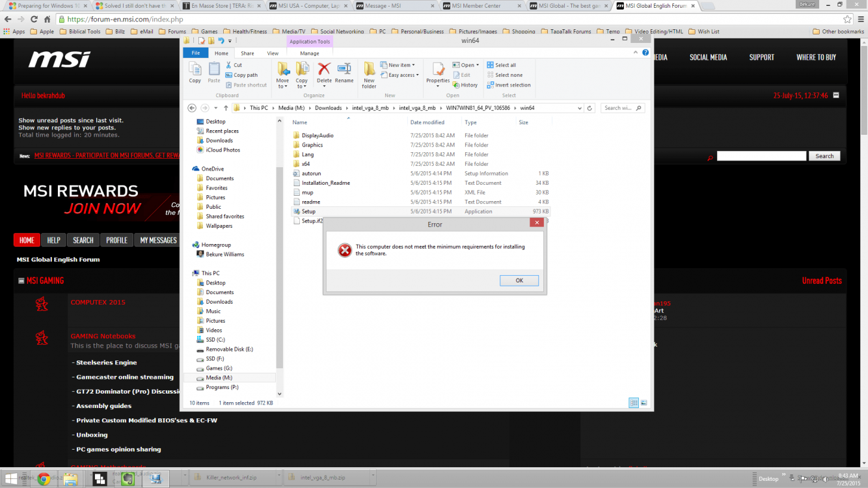Click the HELP button on MSI forum
868x488 pixels.
53,240
